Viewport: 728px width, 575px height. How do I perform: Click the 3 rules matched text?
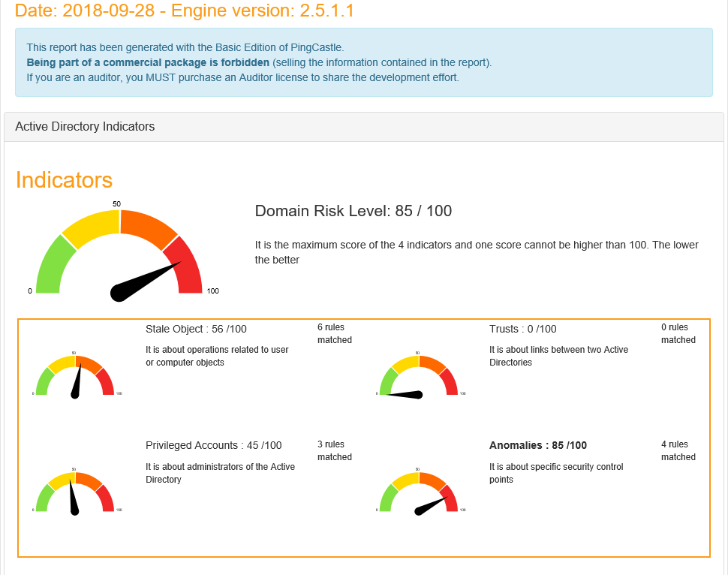pos(334,450)
